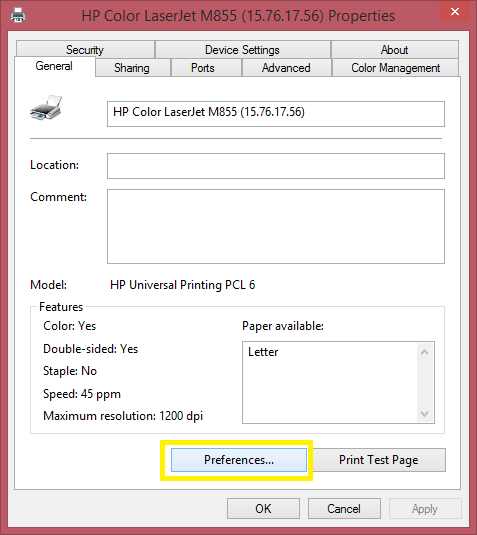477x535 pixels.
Task: Click the 'Speed: 45 ppm' text
Action: 82,394
